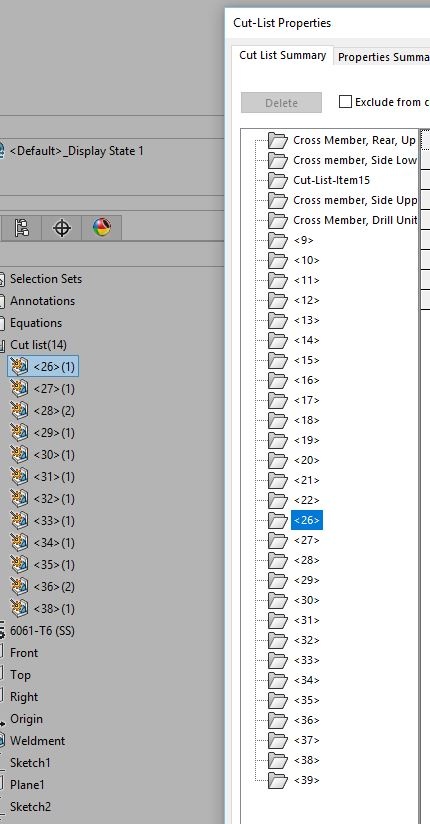Screen dimensions: 430x824
Task: Select the Front plane
Action: point(24,653)
